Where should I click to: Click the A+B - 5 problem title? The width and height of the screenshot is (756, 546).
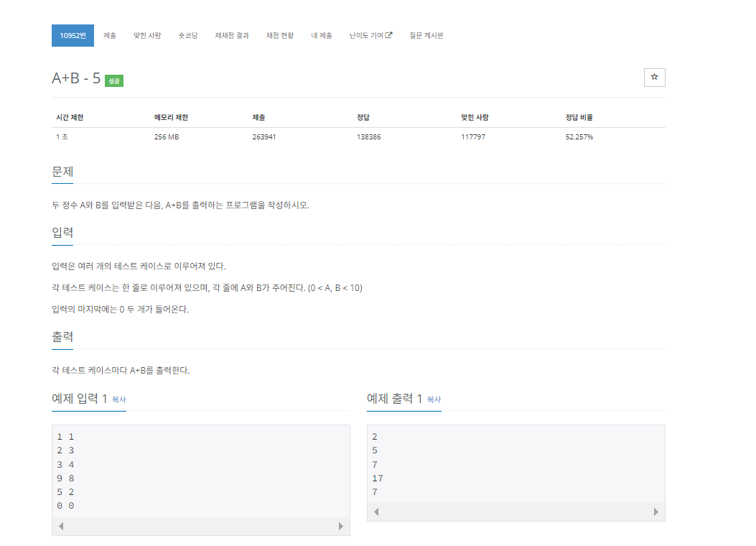[x=76, y=78]
